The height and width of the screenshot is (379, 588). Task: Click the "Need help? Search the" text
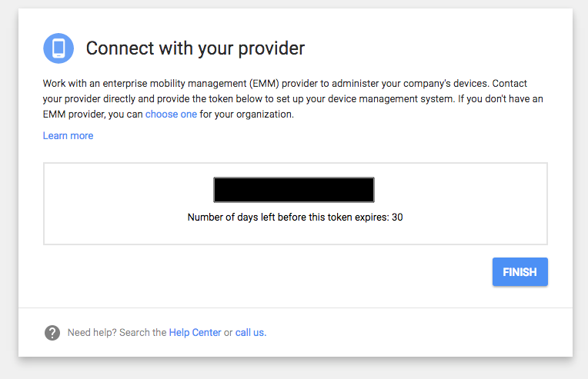(117, 333)
